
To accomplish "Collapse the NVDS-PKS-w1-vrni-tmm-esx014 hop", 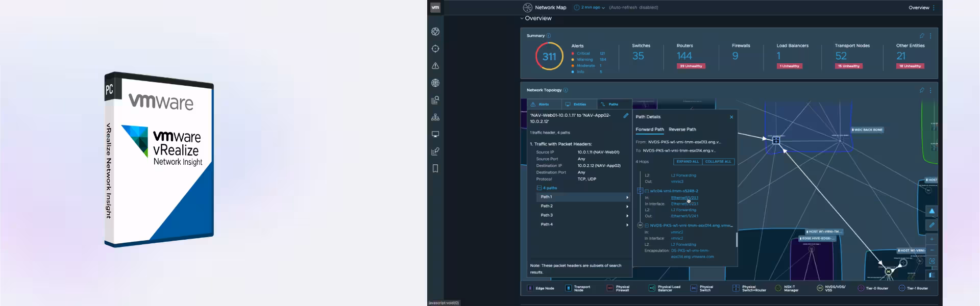I will click(x=647, y=225).
